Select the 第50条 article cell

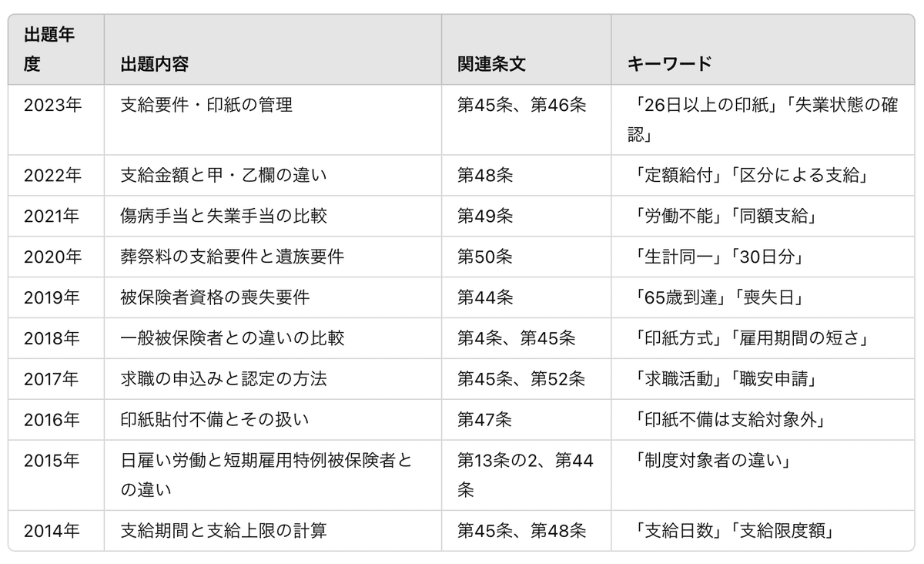(x=484, y=257)
